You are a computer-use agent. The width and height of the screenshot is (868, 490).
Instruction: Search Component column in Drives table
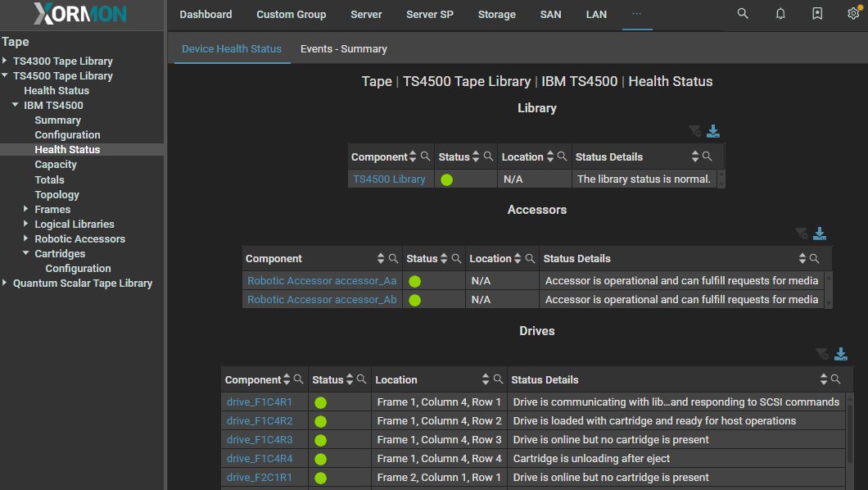[298, 379]
